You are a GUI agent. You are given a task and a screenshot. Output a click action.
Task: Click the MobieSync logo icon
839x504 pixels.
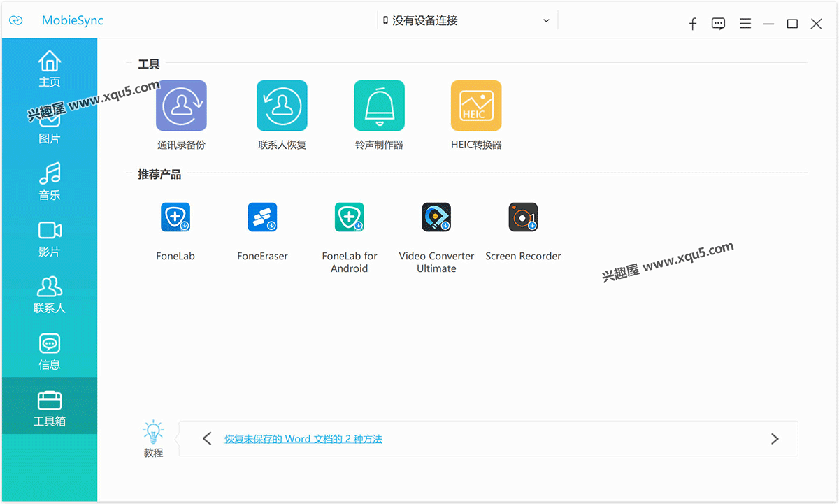pyautogui.click(x=16, y=21)
